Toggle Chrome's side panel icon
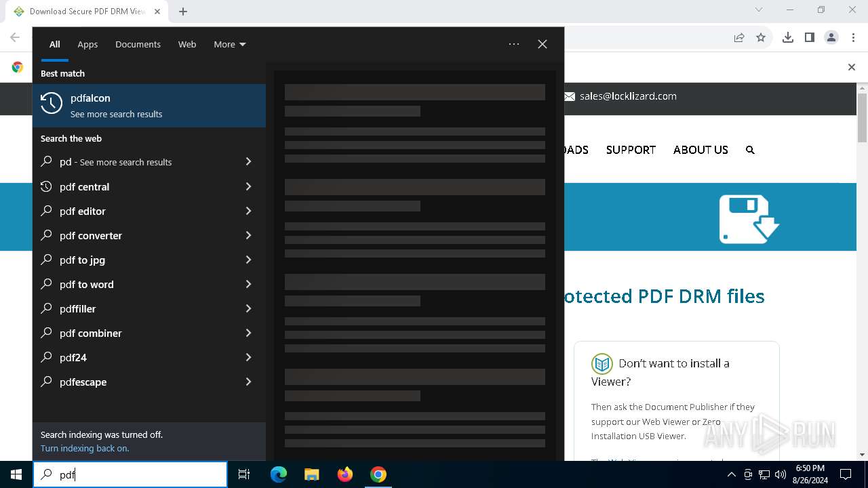 click(810, 37)
